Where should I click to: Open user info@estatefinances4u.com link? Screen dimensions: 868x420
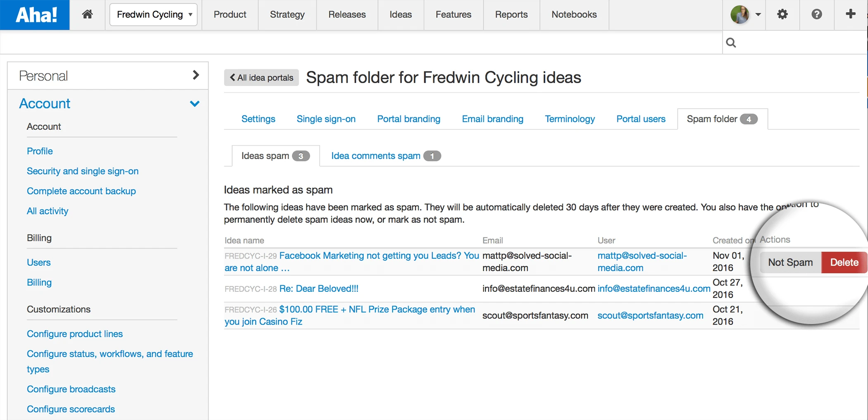click(654, 289)
